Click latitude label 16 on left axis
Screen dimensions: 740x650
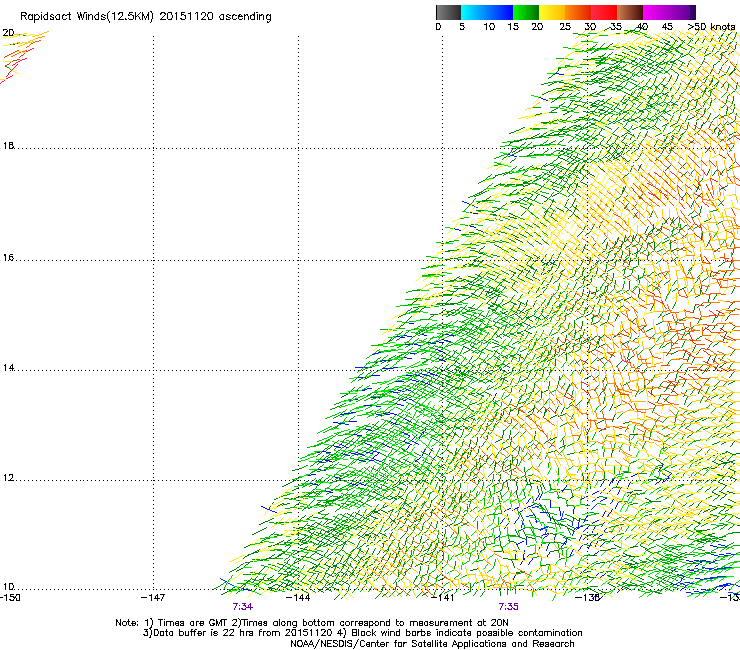8,258
